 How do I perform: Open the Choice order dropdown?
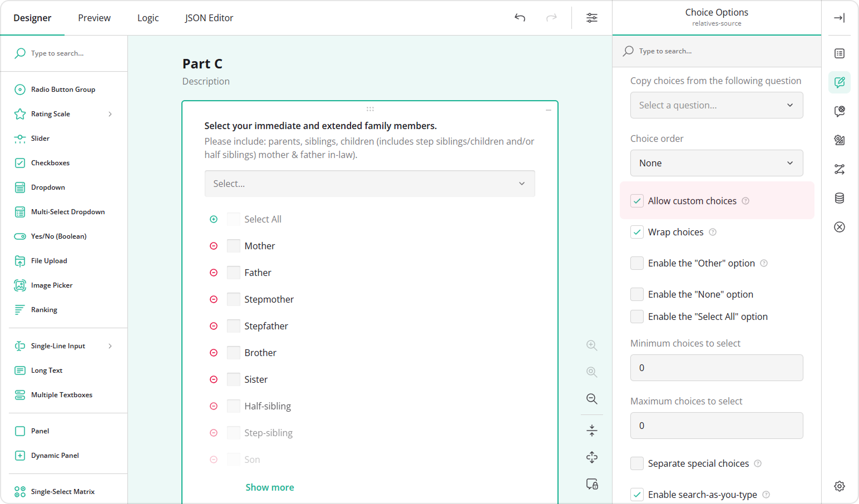(717, 163)
